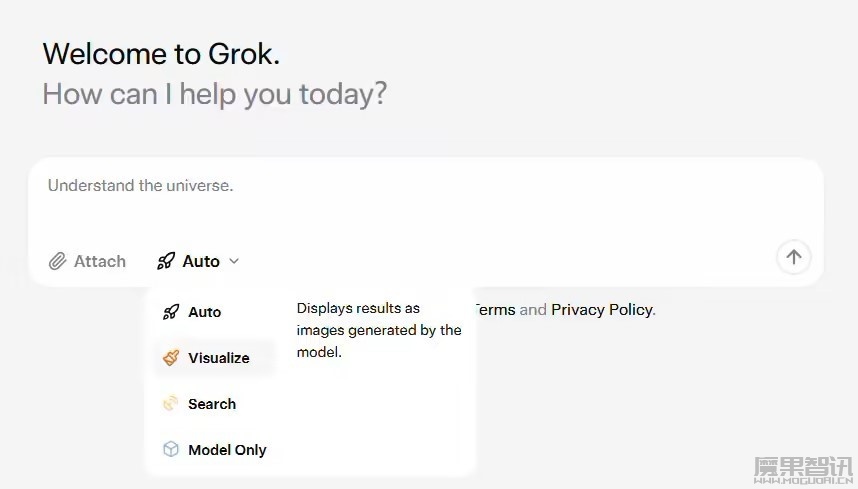Select the Visualize menu entry label
The image size is (858, 489).
point(219,358)
